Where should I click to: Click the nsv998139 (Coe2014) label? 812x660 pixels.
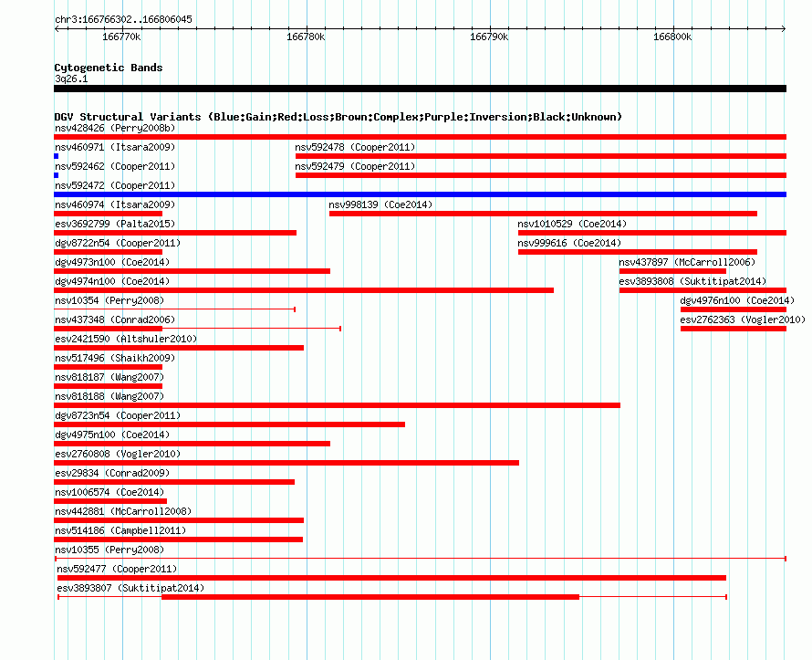tap(380, 204)
